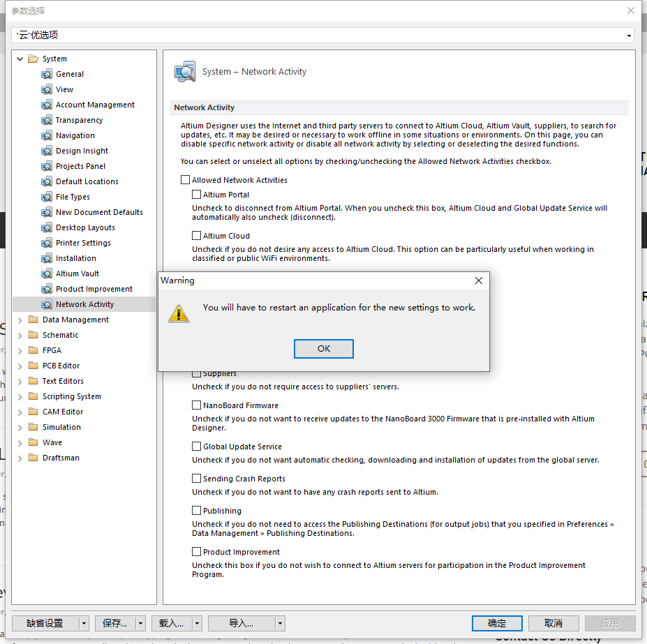Click the 保存... save button
Image resolution: width=647 pixels, height=644 pixels.
click(x=115, y=623)
